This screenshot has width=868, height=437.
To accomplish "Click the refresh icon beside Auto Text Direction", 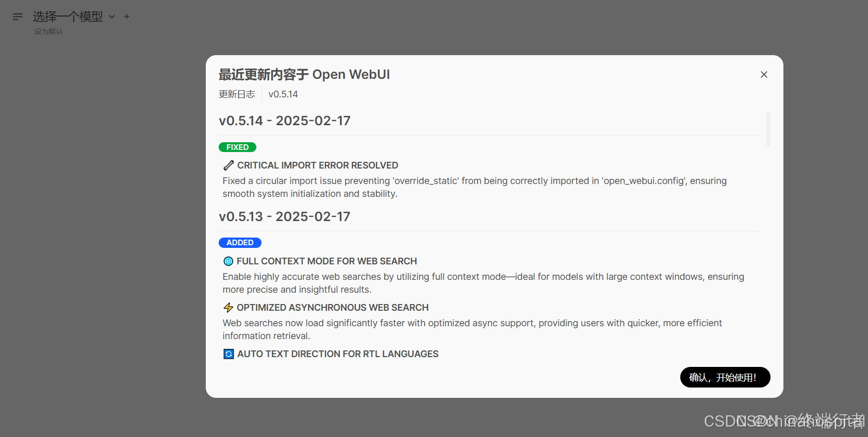I will tap(228, 354).
